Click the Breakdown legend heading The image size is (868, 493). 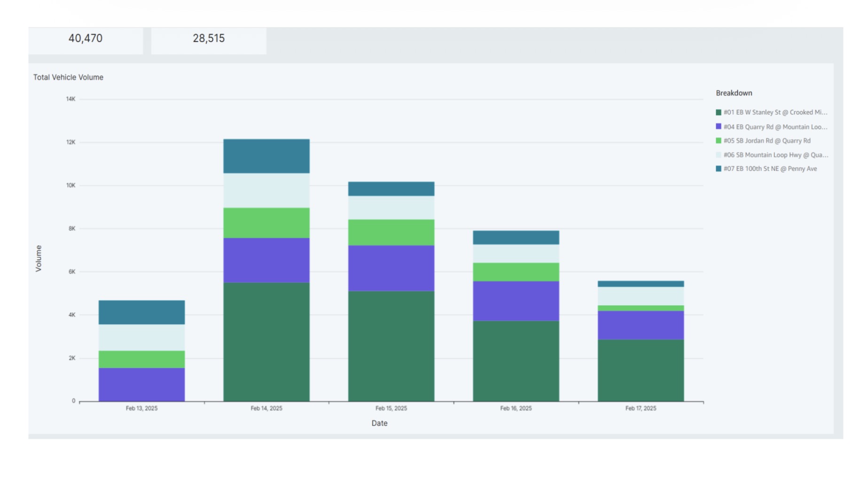[734, 93]
